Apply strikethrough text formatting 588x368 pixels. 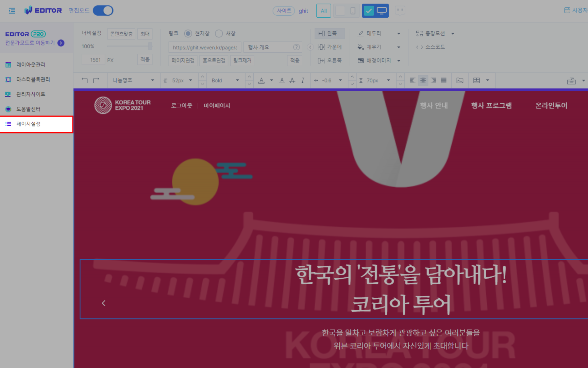292,81
